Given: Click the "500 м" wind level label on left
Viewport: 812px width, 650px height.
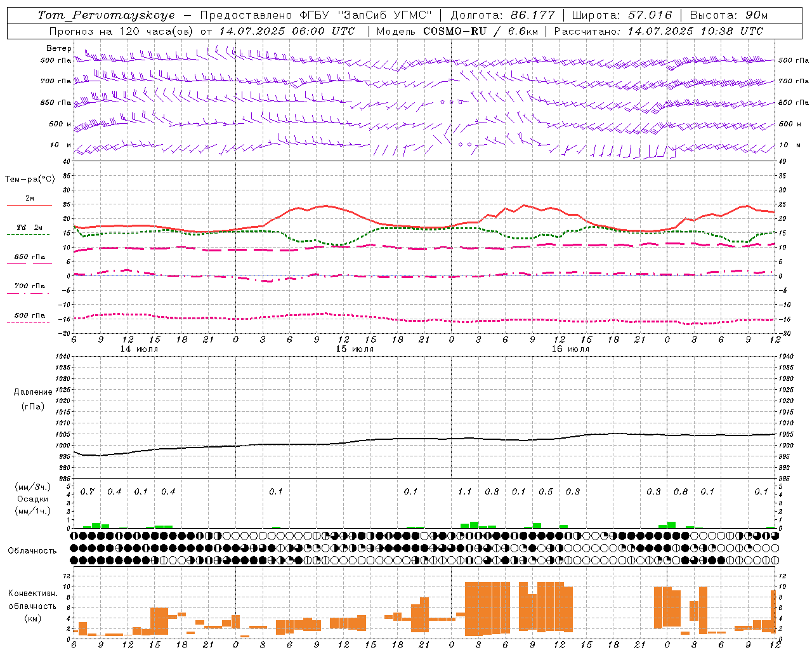Looking at the screenshot, I should [61, 124].
